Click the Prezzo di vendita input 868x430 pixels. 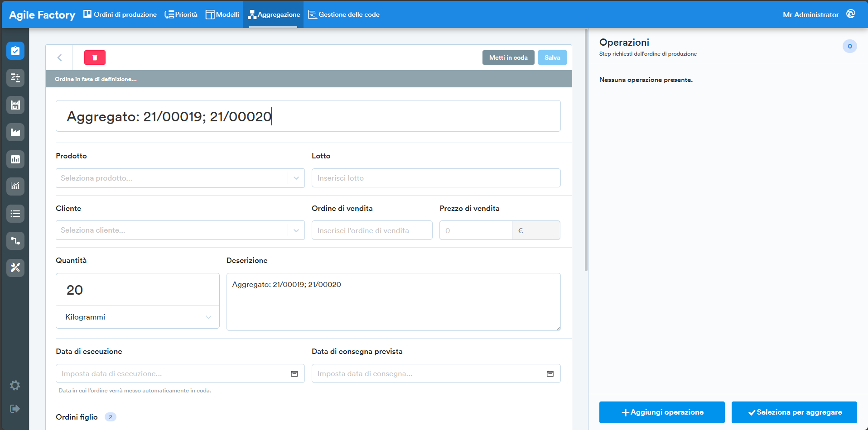pos(476,230)
